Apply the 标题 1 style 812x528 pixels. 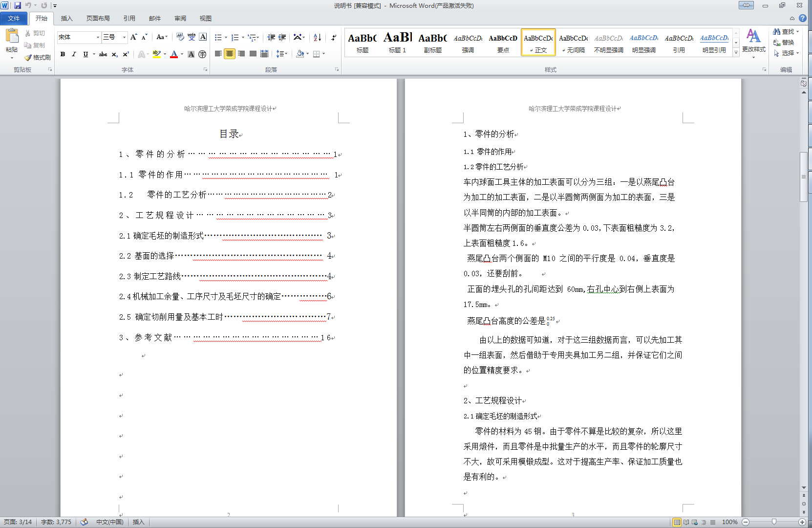tap(397, 43)
